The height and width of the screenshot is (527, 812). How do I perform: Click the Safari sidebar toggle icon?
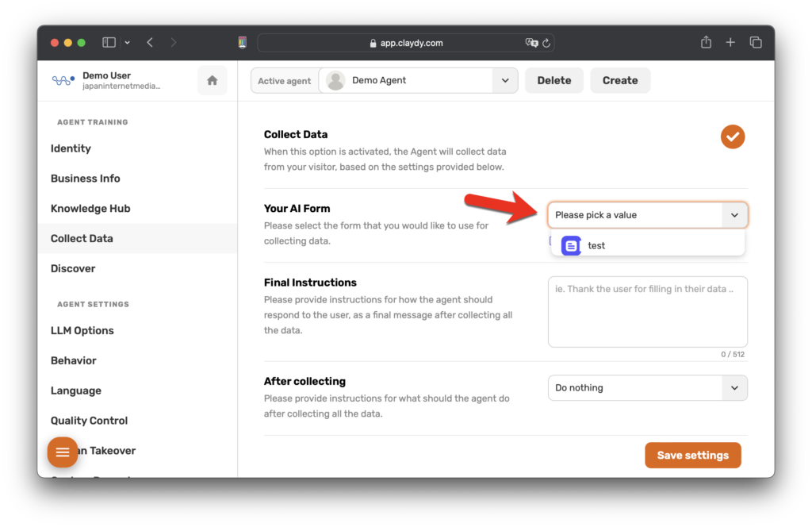[x=109, y=42]
